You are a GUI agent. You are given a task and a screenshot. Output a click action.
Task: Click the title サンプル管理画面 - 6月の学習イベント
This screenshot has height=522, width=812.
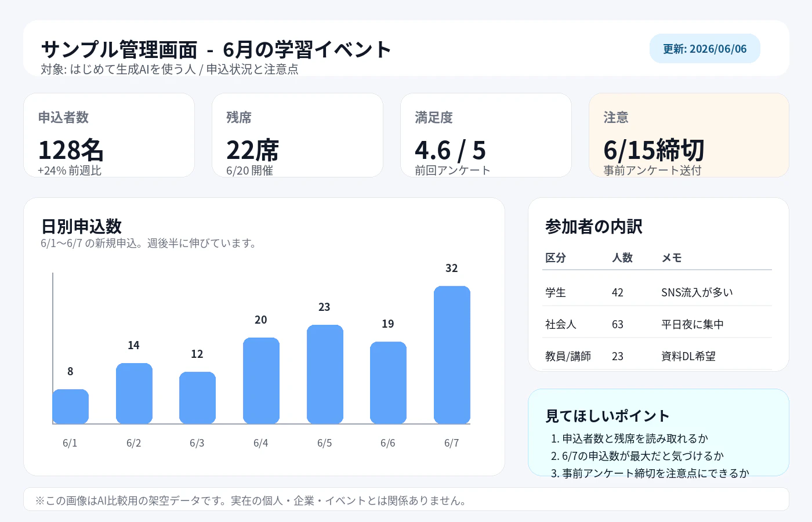point(216,50)
